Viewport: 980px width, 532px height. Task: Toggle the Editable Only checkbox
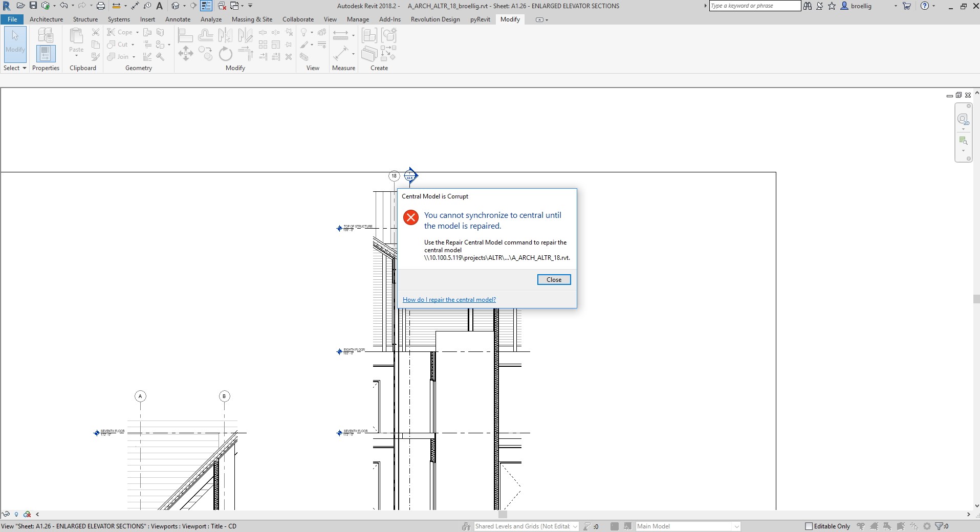[809, 526]
